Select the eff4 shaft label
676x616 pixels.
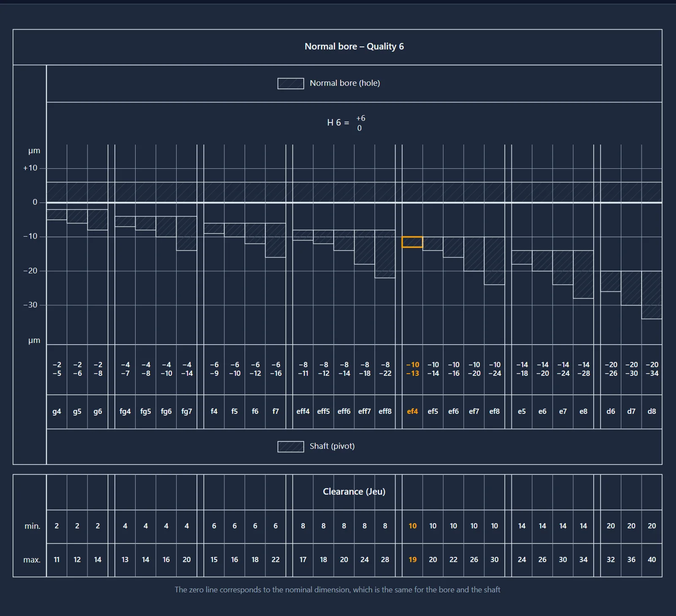coord(303,411)
